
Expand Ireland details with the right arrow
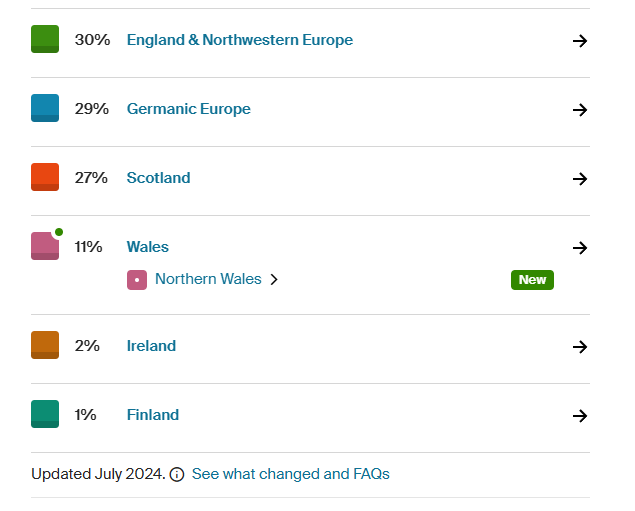point(579,347)
